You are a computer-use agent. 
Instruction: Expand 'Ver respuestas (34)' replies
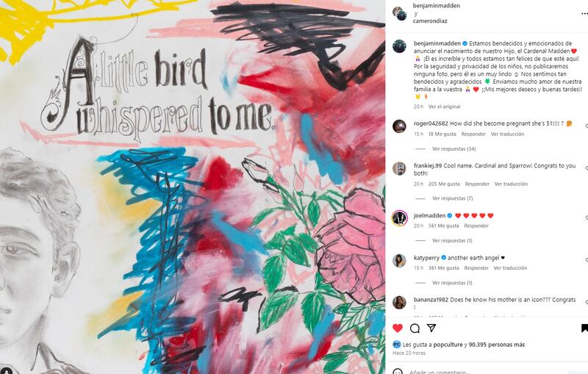454,148
